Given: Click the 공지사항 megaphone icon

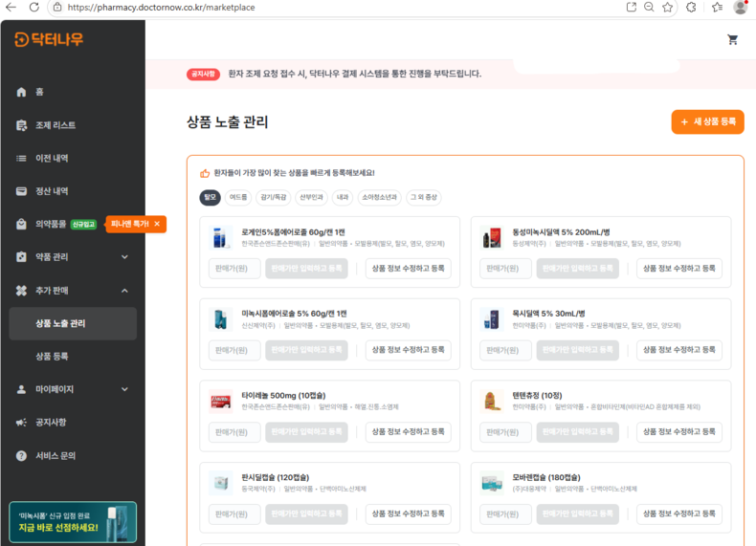Looking at the screenshot, I should tap(22, 423).
